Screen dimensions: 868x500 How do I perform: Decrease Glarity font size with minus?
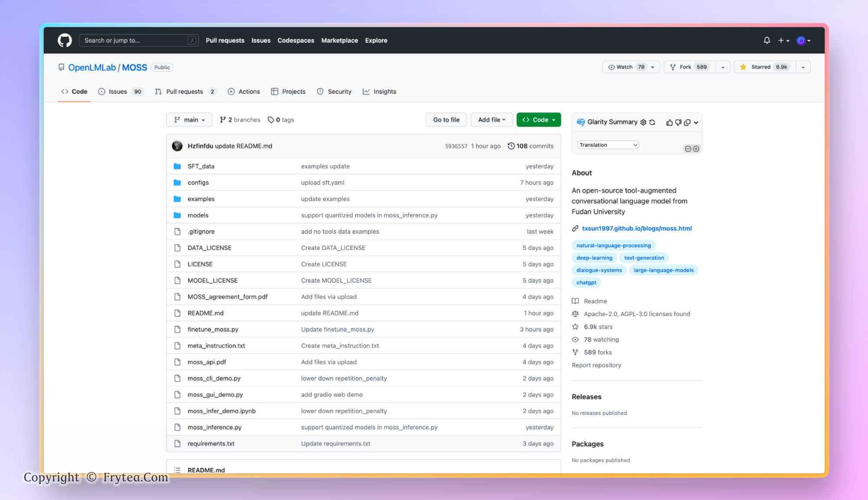click(688, 149)
